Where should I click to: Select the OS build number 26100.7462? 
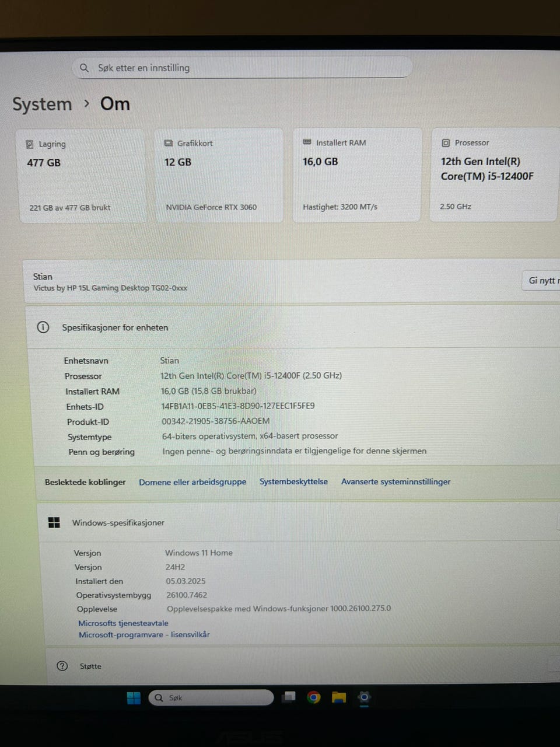point(187,595)
